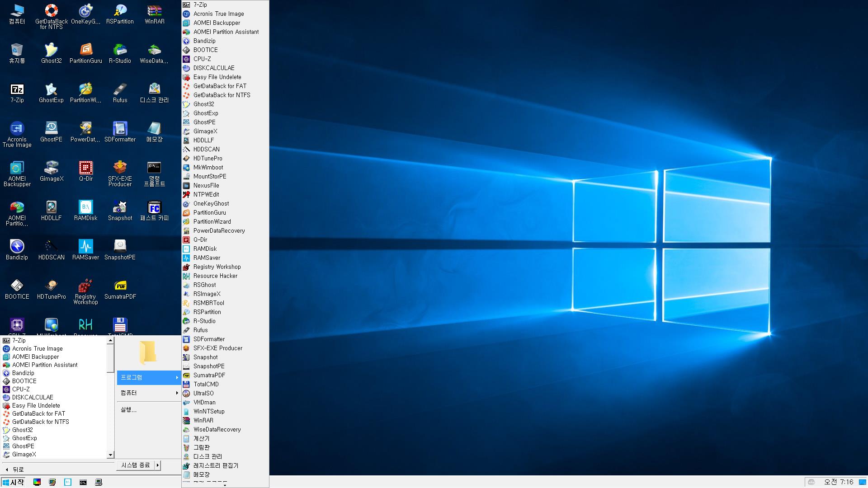
Task: Open the 메모장 desktop icon
Action: pyautogui.click(x=155, y=131)
